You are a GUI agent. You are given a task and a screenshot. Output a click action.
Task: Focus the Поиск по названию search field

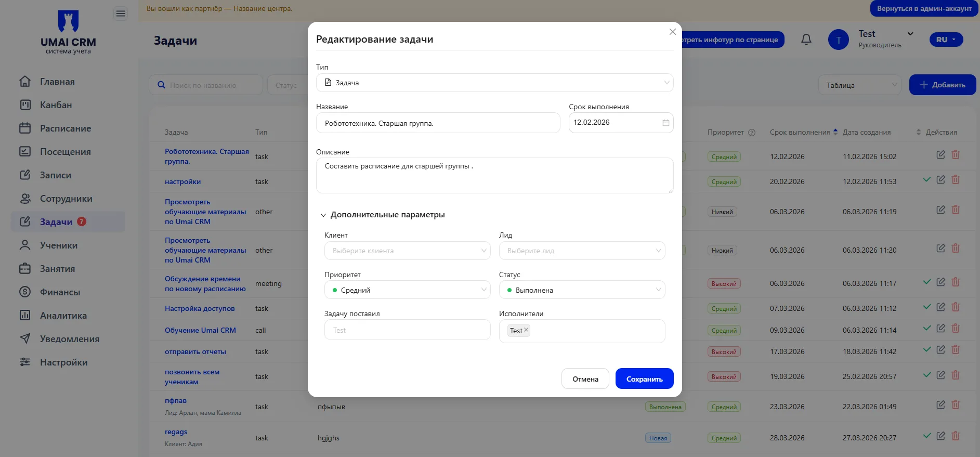206,85
